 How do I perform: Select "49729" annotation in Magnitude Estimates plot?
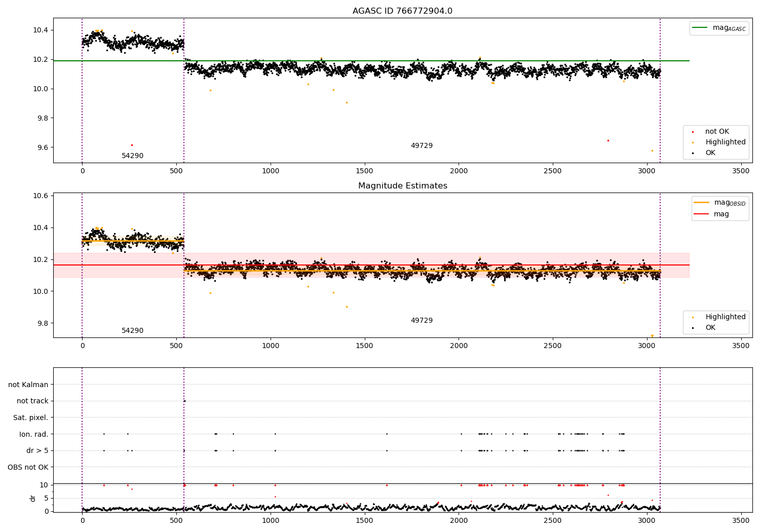(x=422, y=321)
